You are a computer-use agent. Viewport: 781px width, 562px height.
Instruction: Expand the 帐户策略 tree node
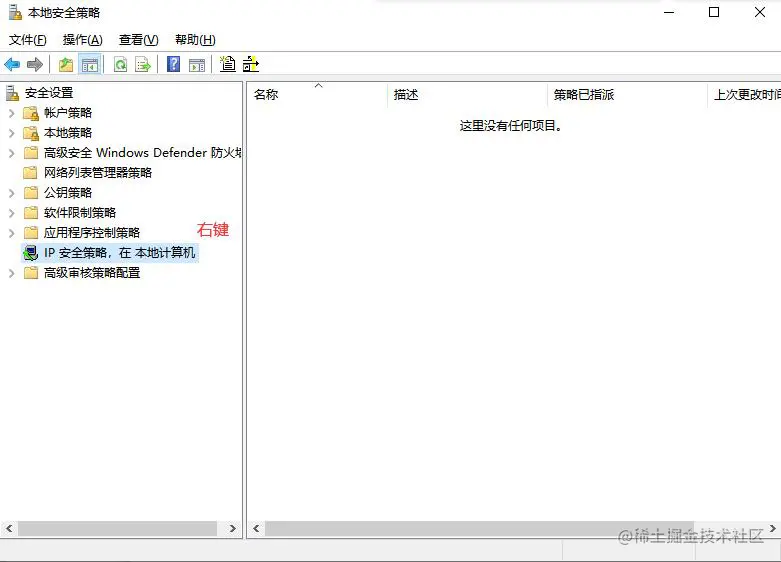point(11,113)
